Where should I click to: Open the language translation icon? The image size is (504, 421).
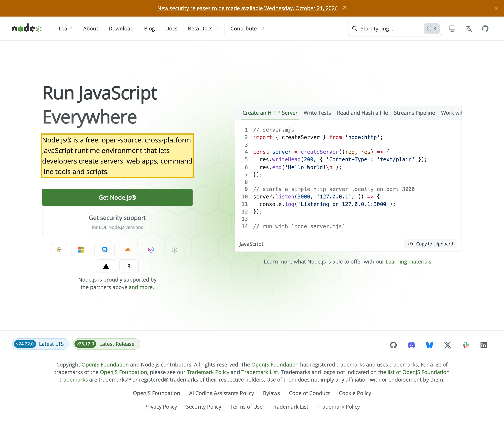[x=468, y=29]
